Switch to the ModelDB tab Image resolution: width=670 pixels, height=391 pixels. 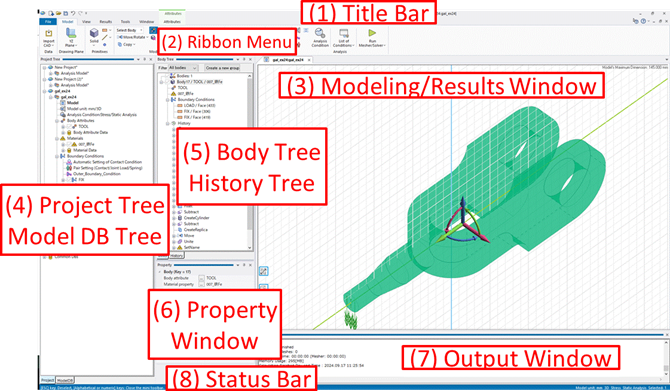point(65,380)
